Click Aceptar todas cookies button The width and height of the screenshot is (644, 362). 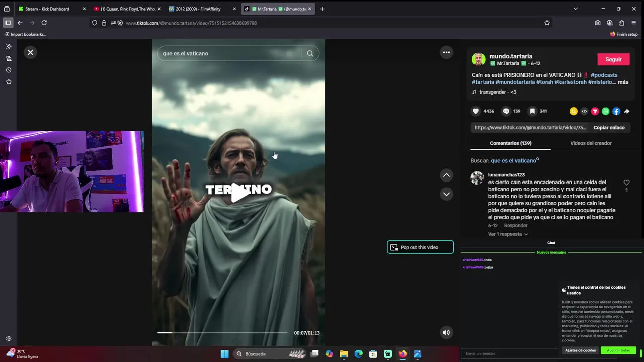(618, 350)
